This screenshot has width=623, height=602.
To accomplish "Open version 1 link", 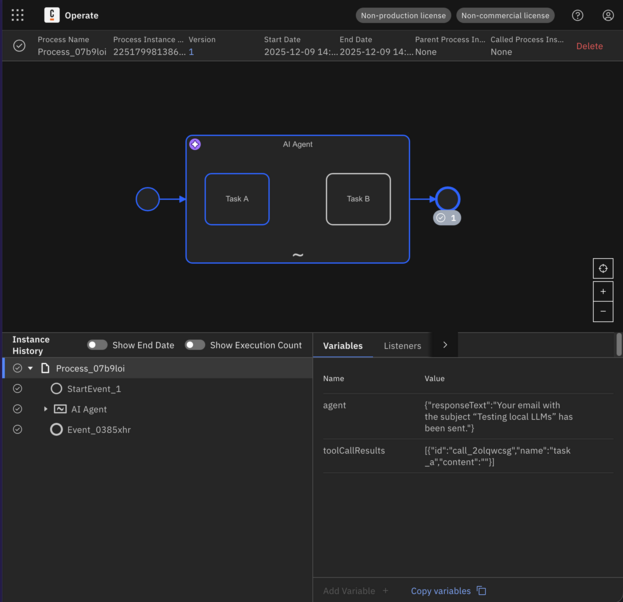I will [x=191, y=52].
